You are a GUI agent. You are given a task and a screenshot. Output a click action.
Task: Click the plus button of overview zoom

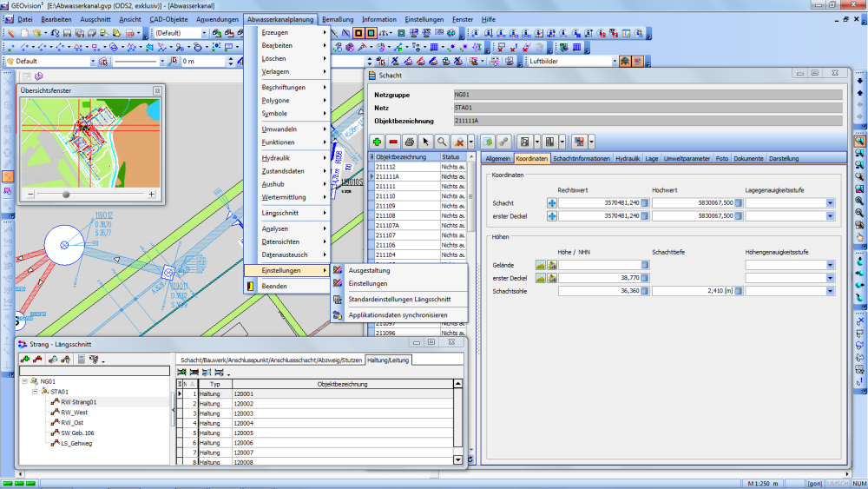click(152, 195)
